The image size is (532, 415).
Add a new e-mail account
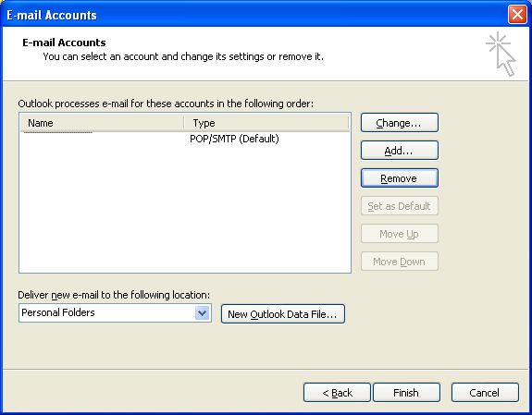pyautogui.click(x=400, y=151)
